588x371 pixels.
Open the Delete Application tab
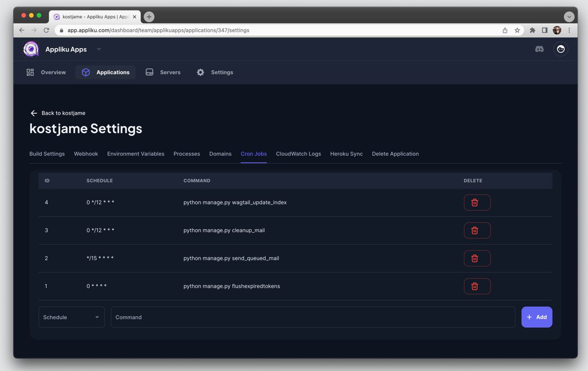pos(395,154)
